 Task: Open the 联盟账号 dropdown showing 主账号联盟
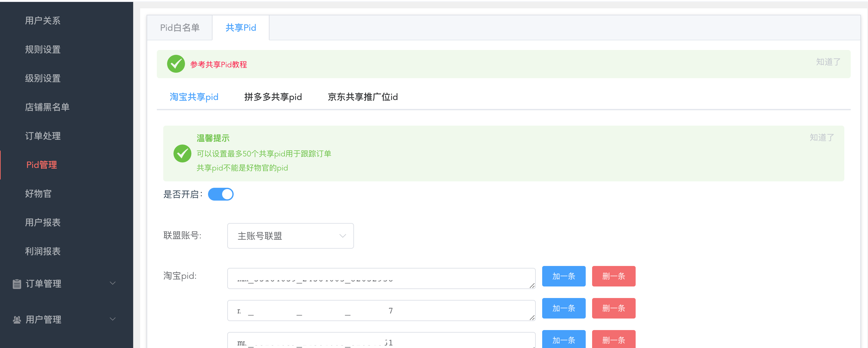(x=290, y=236)
